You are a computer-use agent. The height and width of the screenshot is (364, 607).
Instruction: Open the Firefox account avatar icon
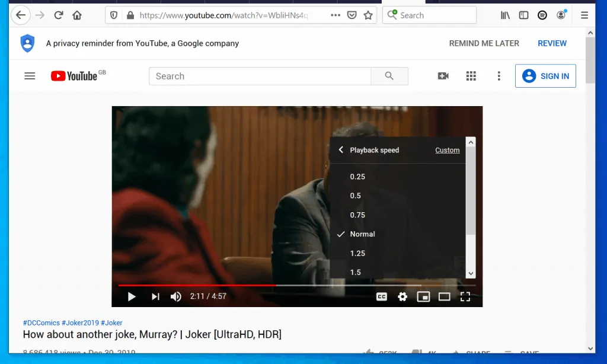coord(561,15)
